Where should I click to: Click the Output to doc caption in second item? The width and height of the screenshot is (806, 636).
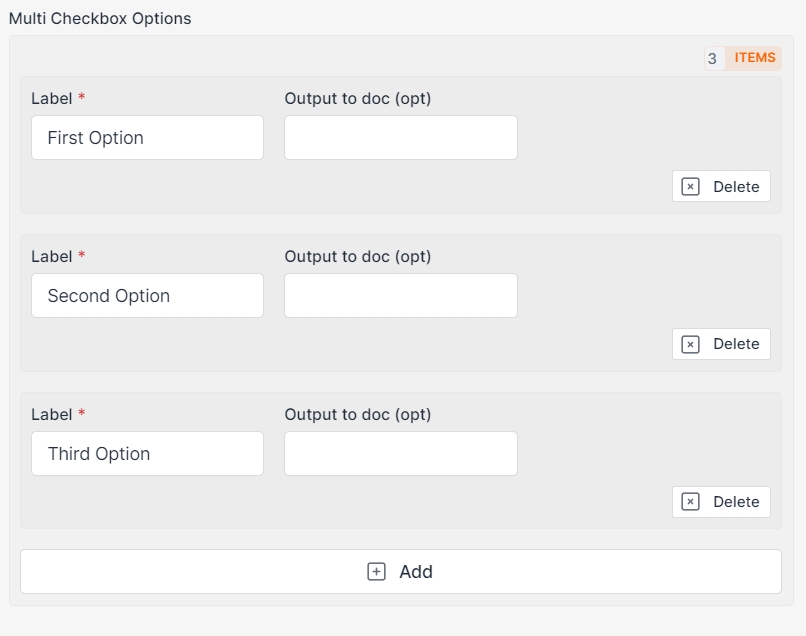point(357,256)
